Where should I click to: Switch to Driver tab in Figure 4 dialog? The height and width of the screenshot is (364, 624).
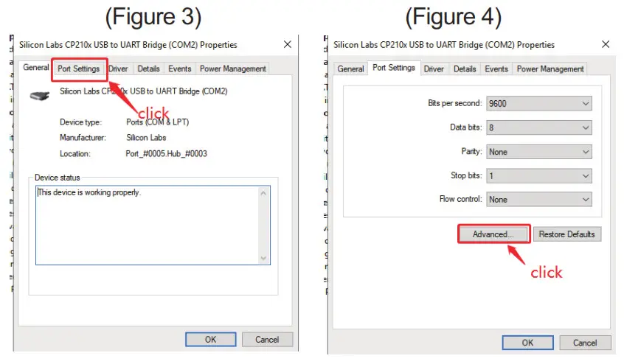coord(434,69)
